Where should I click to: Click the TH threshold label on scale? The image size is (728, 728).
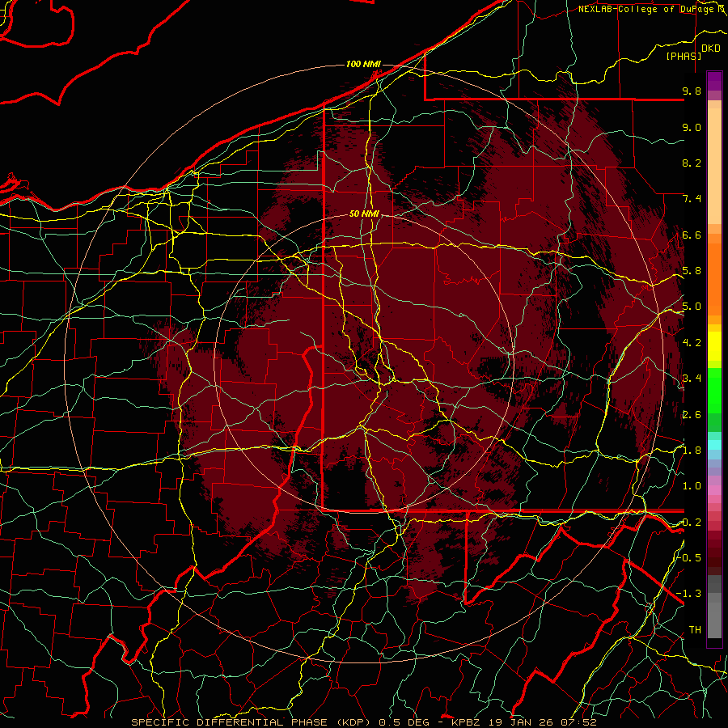pyautogui.click(x=695, y=630)
